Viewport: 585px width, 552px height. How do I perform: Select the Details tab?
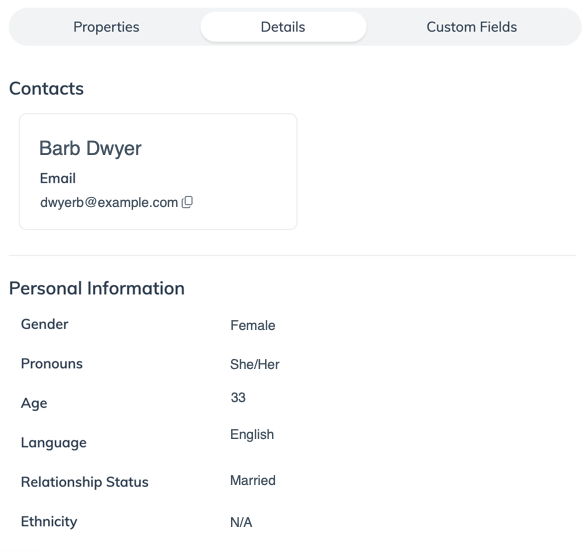point(283,27)
